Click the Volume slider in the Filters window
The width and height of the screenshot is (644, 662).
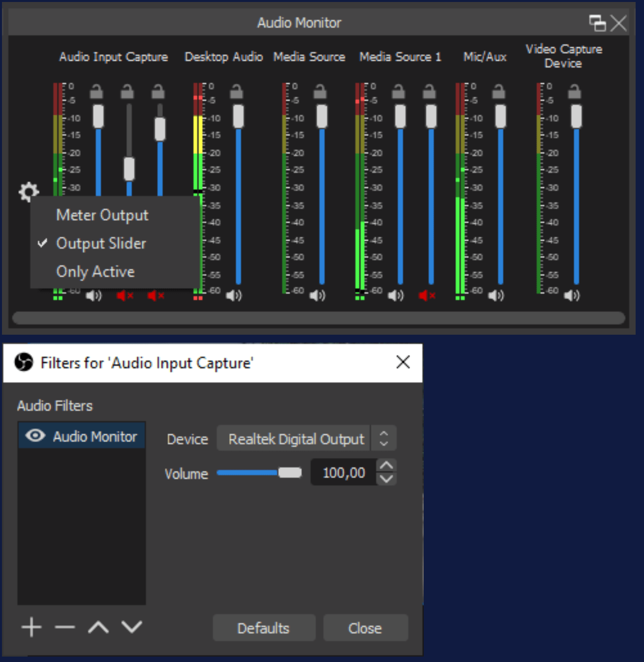click(x=259, y=473)
